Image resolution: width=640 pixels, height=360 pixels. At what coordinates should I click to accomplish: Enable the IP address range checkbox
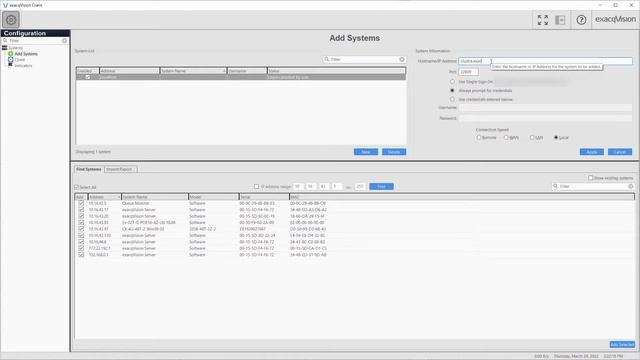256,187
